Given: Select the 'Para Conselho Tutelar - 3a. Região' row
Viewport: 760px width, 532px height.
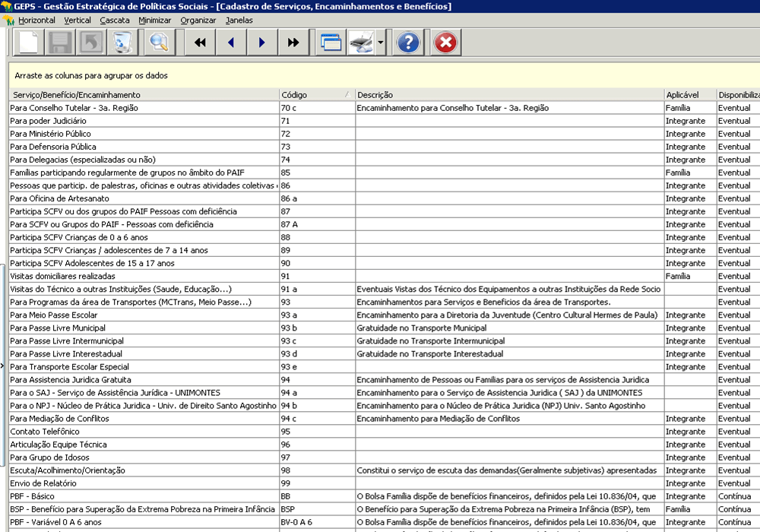Looking at the screenshot, I should click(x=385, y=108).
